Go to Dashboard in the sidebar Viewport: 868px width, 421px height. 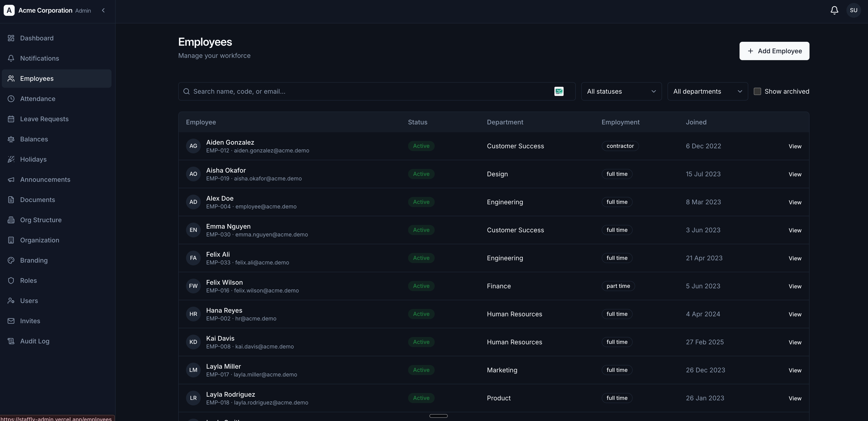pos(57,38)
